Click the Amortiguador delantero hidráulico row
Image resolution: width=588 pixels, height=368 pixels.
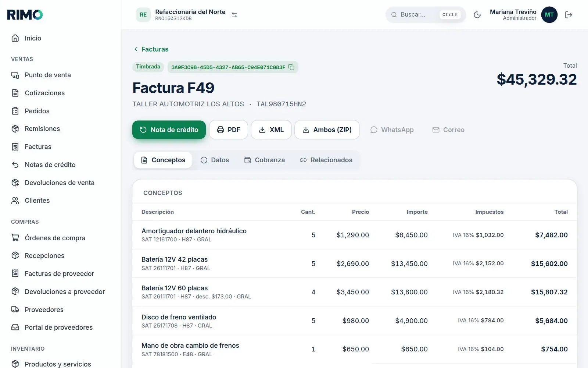[x=355, y=235]
